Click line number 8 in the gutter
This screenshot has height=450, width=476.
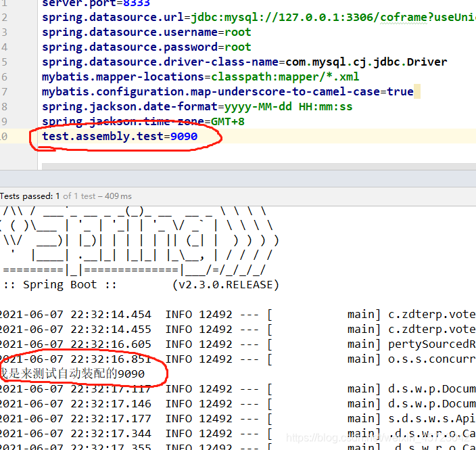[4, 107]
